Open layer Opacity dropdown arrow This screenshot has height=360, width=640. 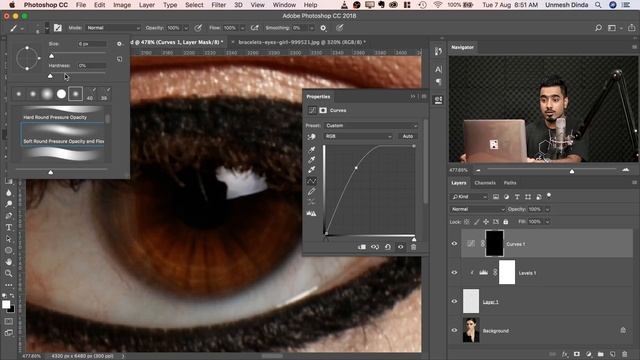click(x=547, y=209)
